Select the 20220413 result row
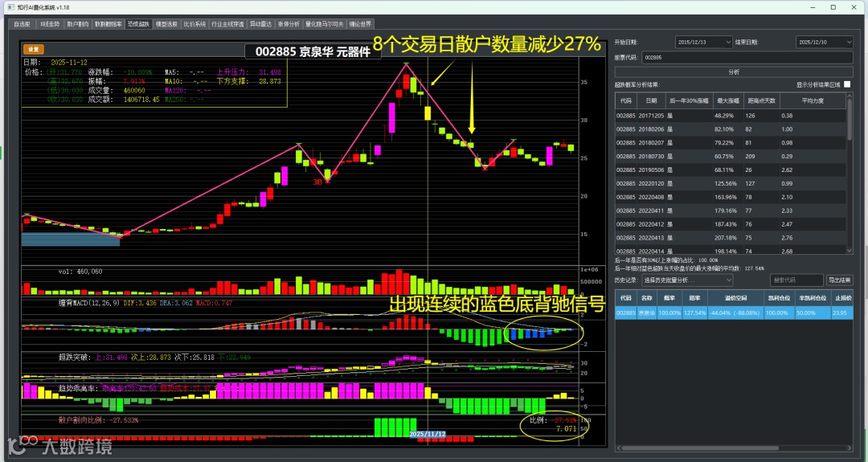Image resolution: width=868 pixels, height=462 pixels. [731, 237]
